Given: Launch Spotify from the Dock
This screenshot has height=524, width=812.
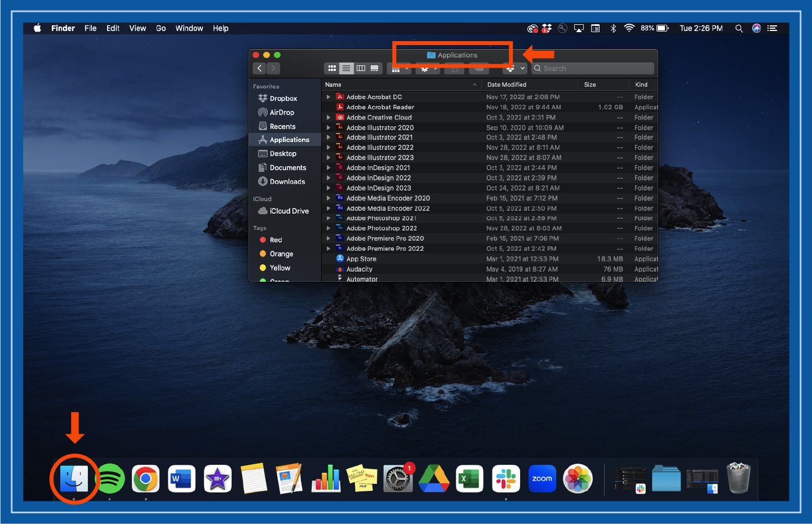Looking at the screenshot, I should (x=110, y=479).
